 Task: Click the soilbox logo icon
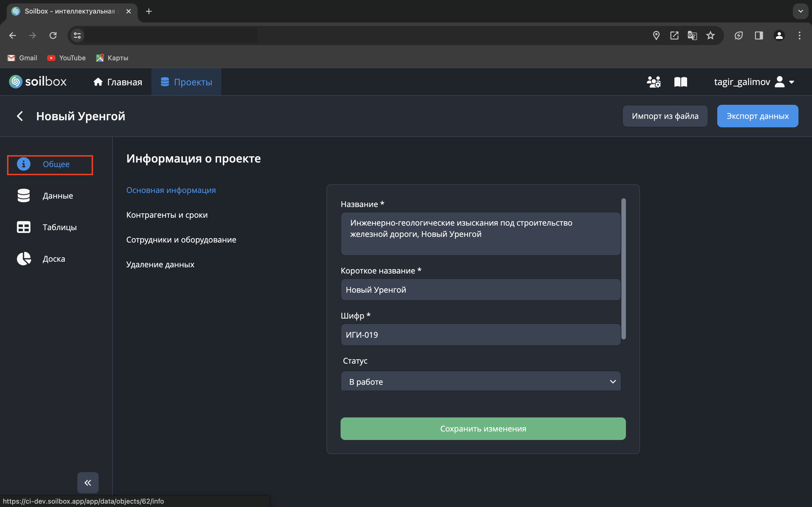tap(16, 82)
